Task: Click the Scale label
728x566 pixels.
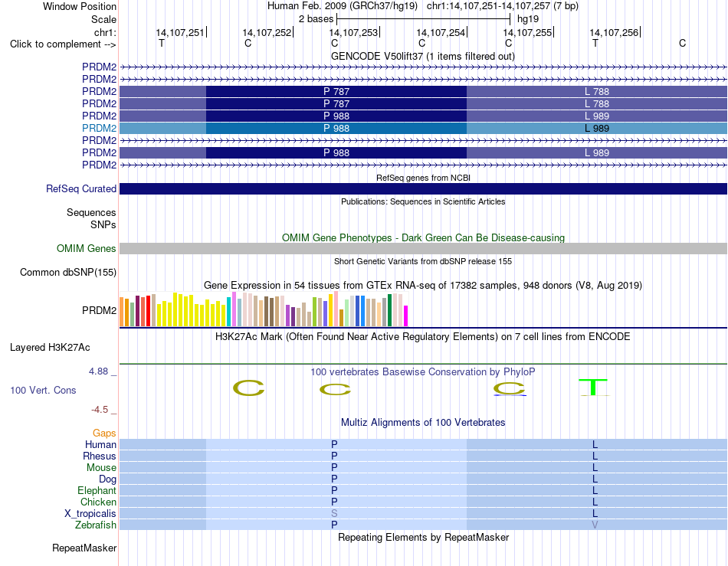Action: [103, 19]
